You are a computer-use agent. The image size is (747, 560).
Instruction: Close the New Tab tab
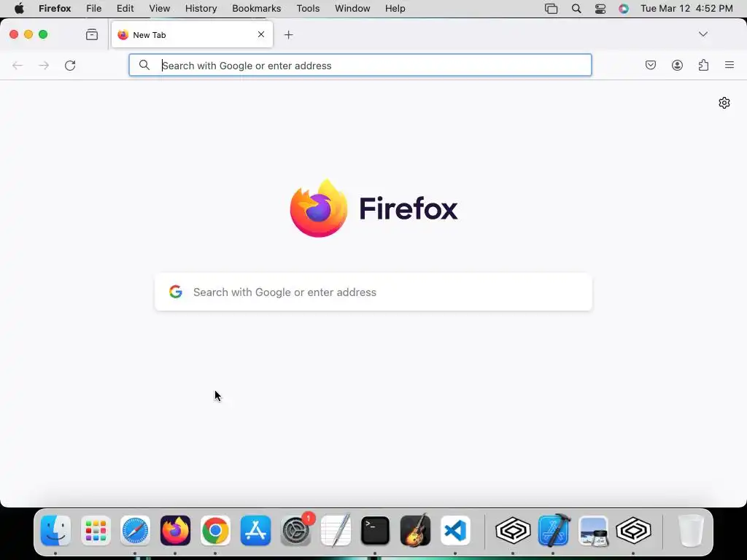(261, 34)
